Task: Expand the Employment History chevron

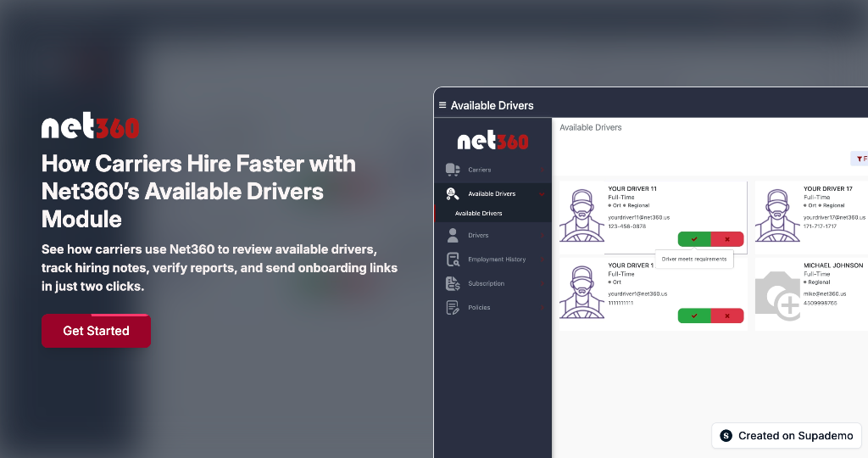Action: click(x=542, y=260)
